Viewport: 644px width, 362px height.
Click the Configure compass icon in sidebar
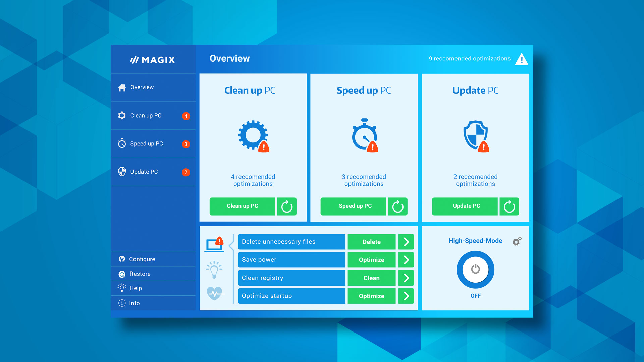click(122, 259)
